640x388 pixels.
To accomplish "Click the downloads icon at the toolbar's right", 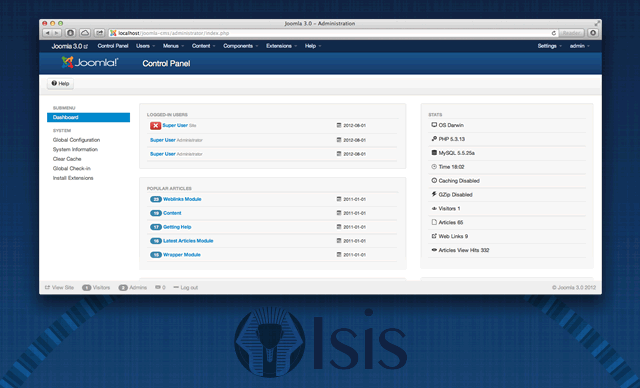I will click(593, 33).
